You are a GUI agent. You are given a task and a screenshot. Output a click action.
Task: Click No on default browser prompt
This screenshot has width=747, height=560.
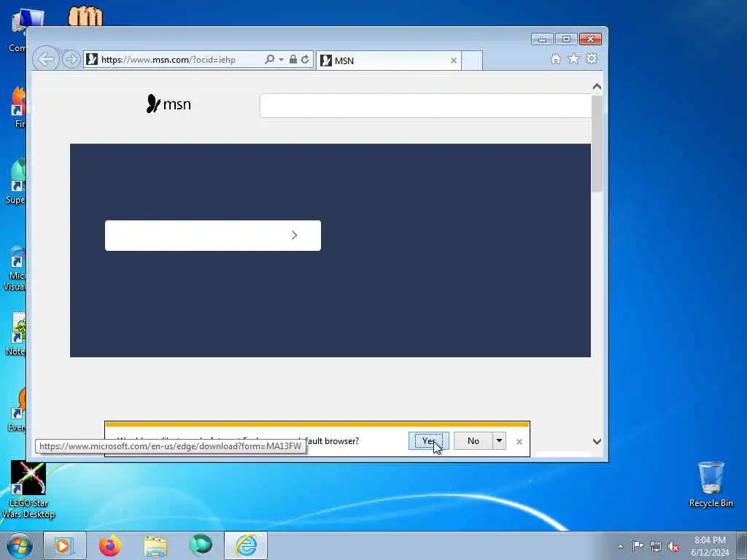[473, 441]
